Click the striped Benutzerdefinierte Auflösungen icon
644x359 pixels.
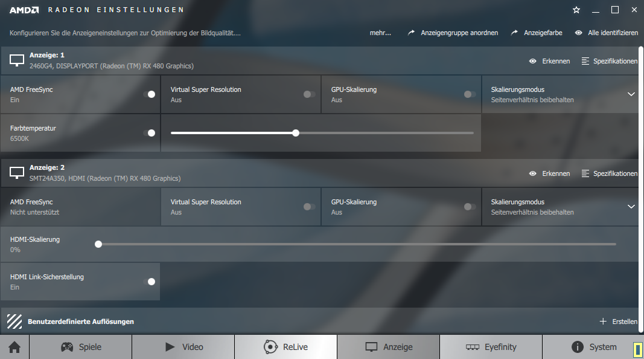coord(14,322)
